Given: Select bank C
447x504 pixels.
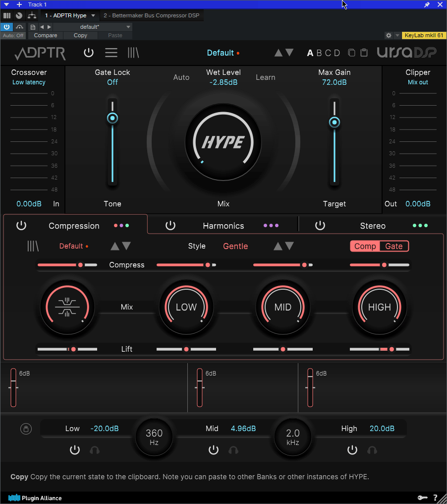Looking at the screenshot, I should point(328,53).
